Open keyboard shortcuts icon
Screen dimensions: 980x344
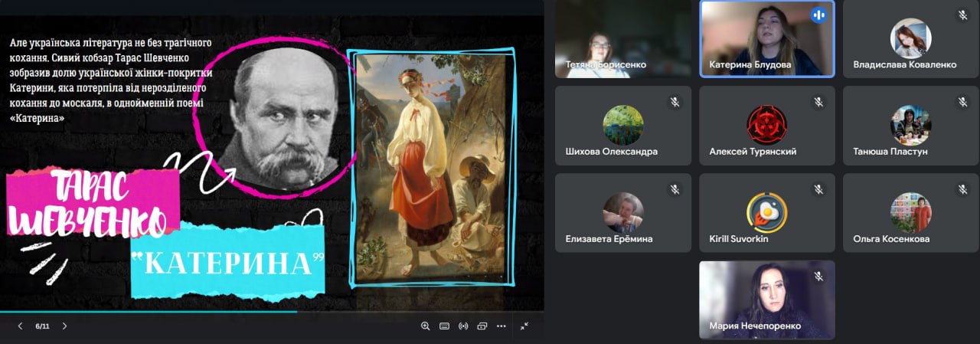click(x=444, y=326)
